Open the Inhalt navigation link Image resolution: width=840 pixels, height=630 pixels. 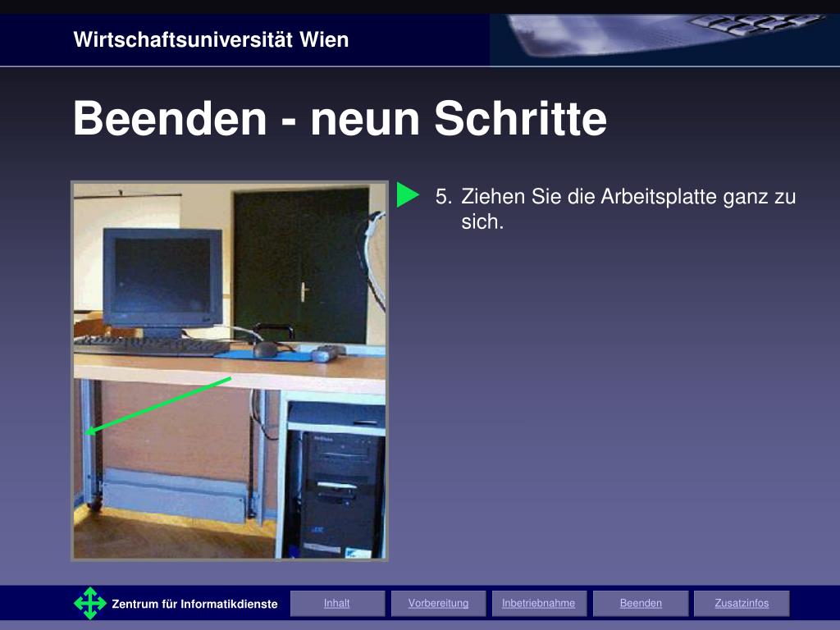point(337,603)
